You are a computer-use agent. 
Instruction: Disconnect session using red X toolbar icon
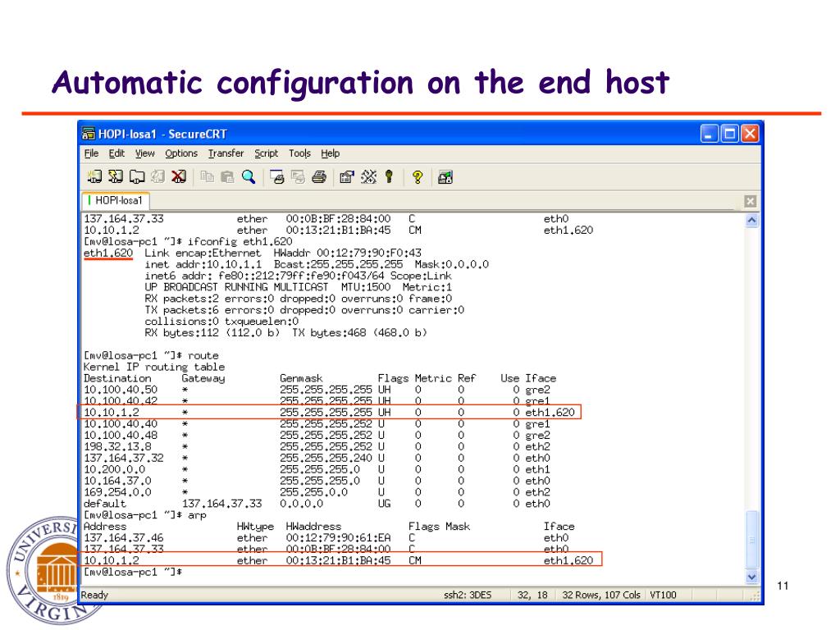(180, 176)
